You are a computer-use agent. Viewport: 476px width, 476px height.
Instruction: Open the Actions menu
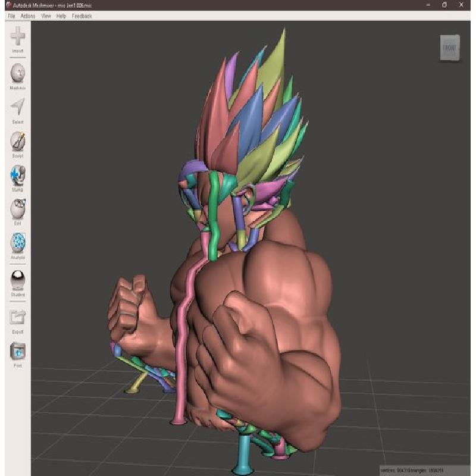click(x=28, y=16)
